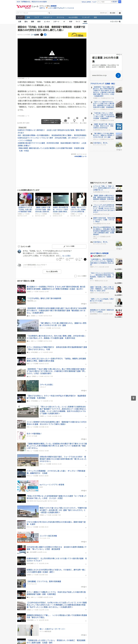Screen dimensions: 138x644
Task: React with わかりやすい lightbulb icon
Action: 74,121
